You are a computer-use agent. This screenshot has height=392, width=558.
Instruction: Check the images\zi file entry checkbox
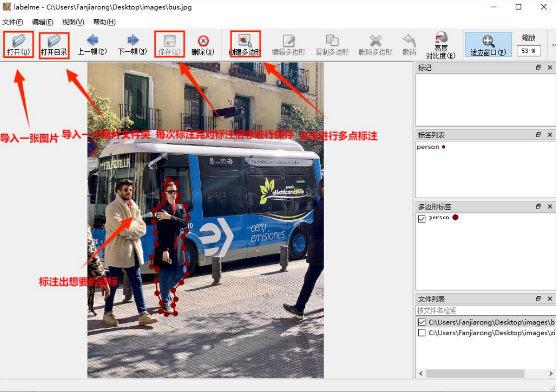coord(422,333)
